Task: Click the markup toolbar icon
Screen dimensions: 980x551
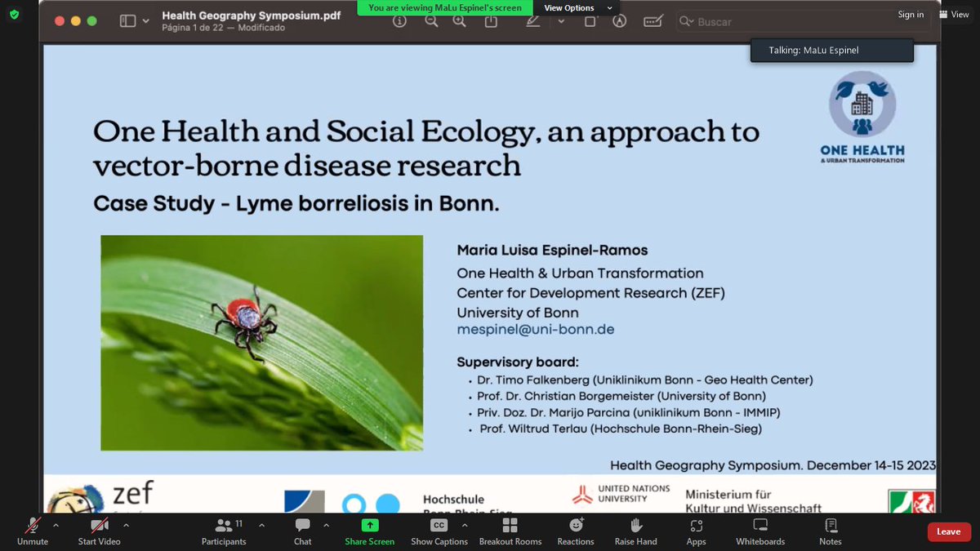Action: (x=619, y=21)
